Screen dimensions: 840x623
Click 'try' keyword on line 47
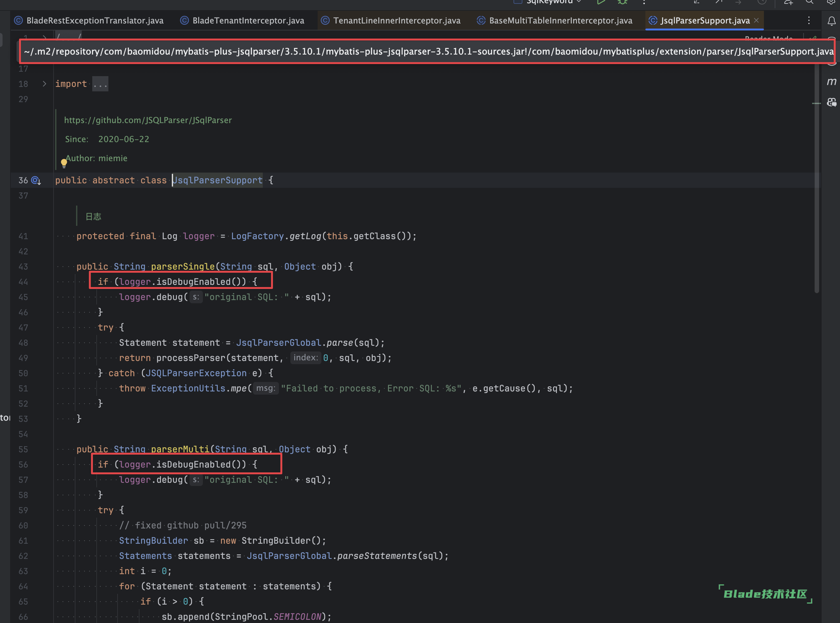click(106, 327)
